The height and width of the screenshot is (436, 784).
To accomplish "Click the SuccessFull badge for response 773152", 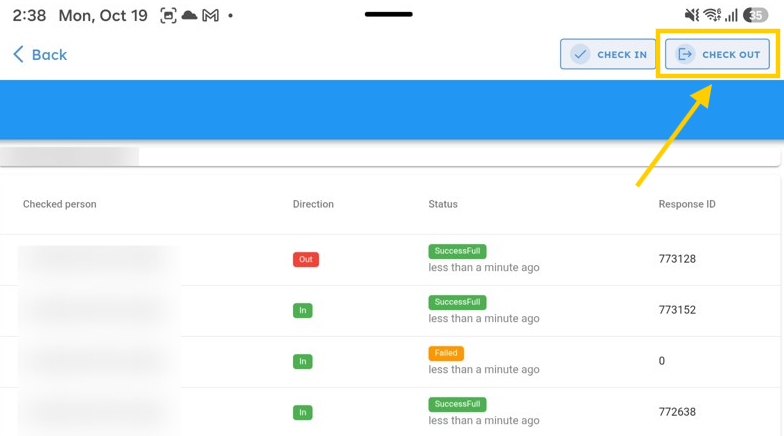I will (457, 302).
